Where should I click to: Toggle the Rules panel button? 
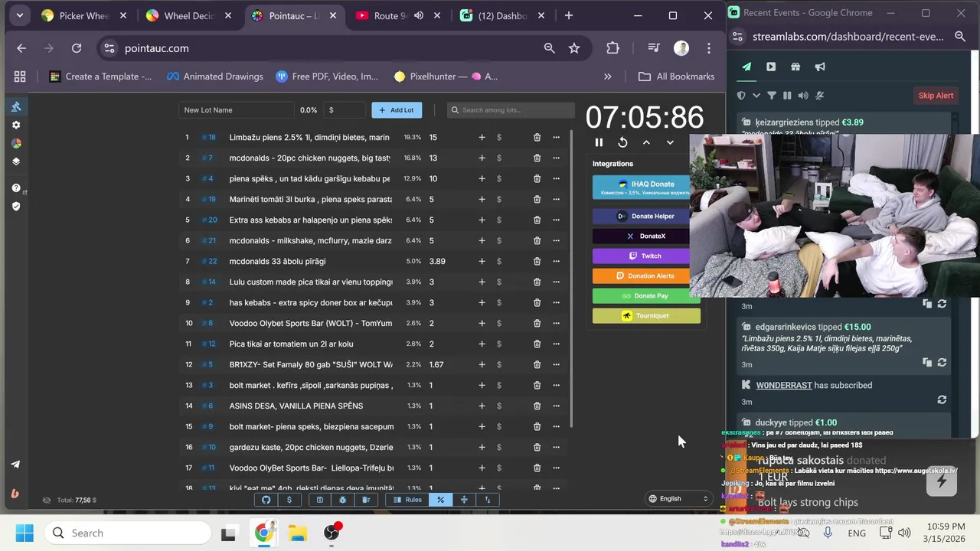(x=407, y=500)
